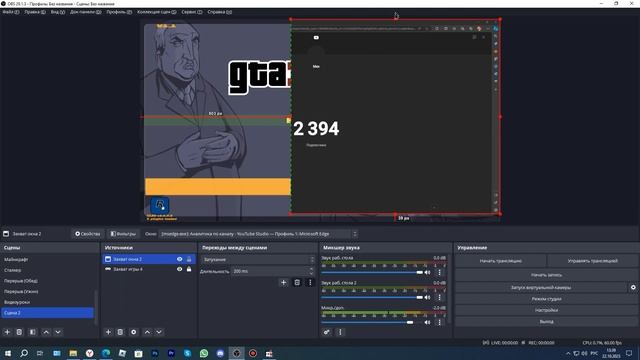Adjust the transition duration 200 ms stepper
640x360 pixels.
click(311, 271)
